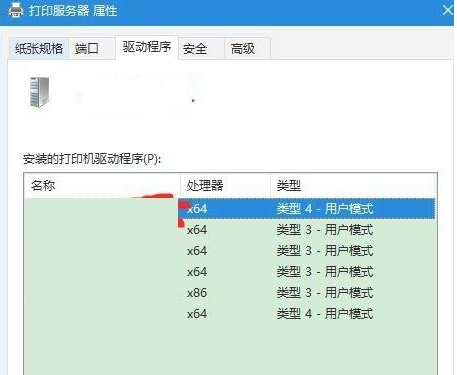Open the 安全 tab

(201, 49)
